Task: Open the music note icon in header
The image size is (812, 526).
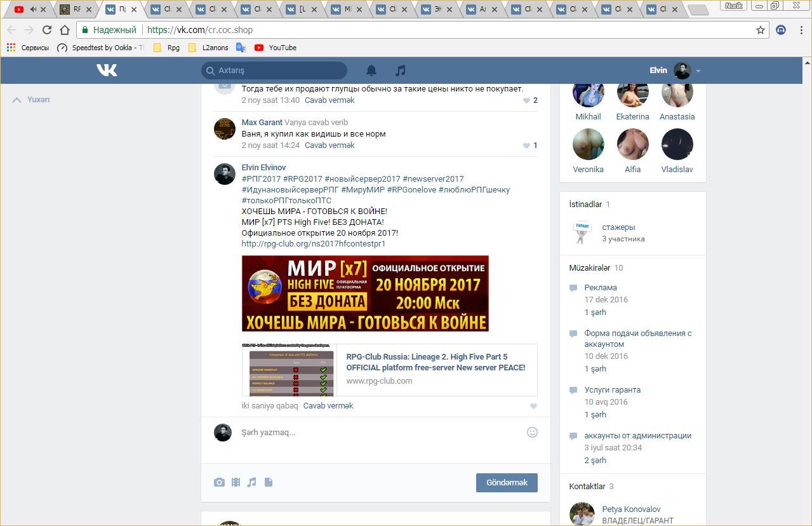Action: [x=400, y=71]
